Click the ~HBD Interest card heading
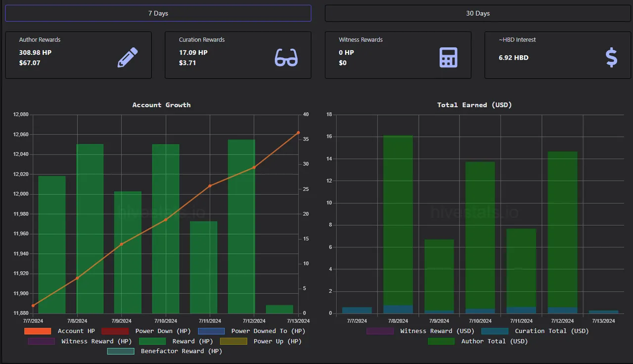The image size is (633, 364). point(517,40)
